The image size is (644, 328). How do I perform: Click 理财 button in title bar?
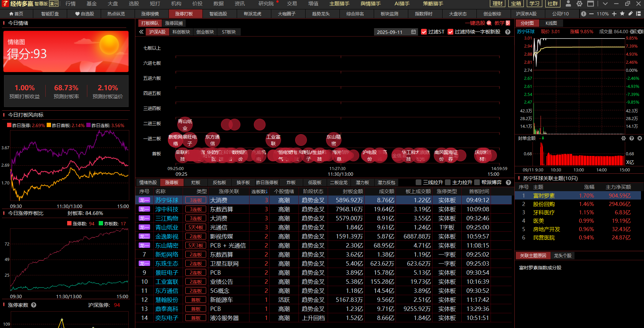click(x=498, y=4)
